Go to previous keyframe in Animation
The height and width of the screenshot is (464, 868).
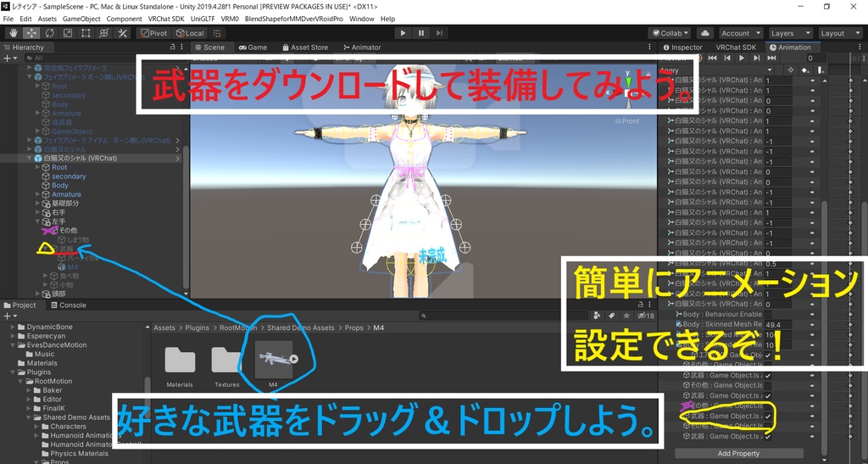(727, 58)
